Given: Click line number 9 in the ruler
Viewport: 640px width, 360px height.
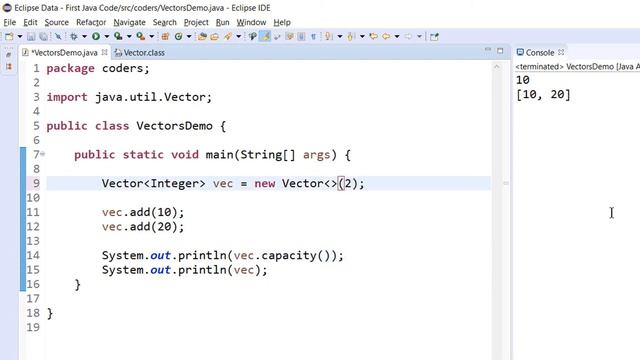Looking at the screenshot, I should coord(36,183).
